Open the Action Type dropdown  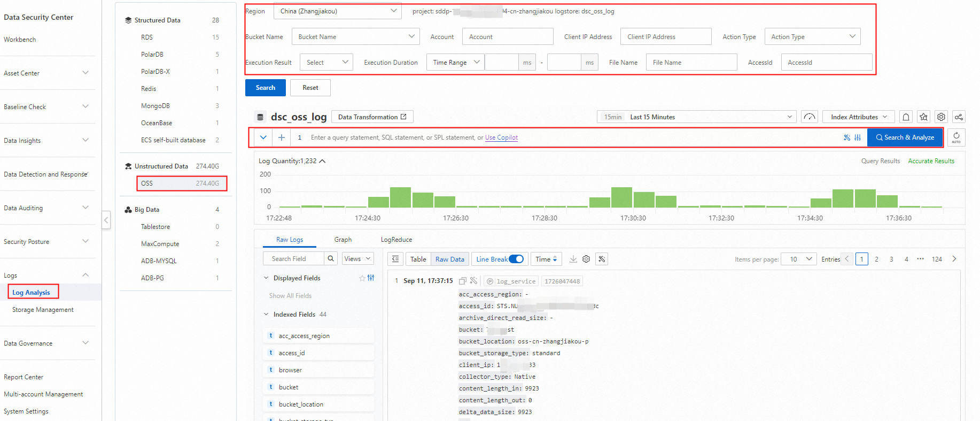click(x=812, y=37)
